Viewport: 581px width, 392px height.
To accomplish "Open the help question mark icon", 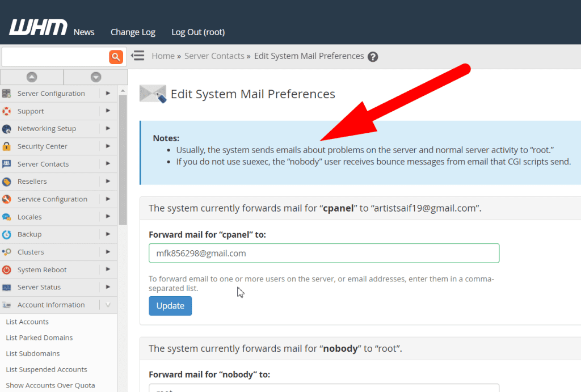I will (373, 57).
